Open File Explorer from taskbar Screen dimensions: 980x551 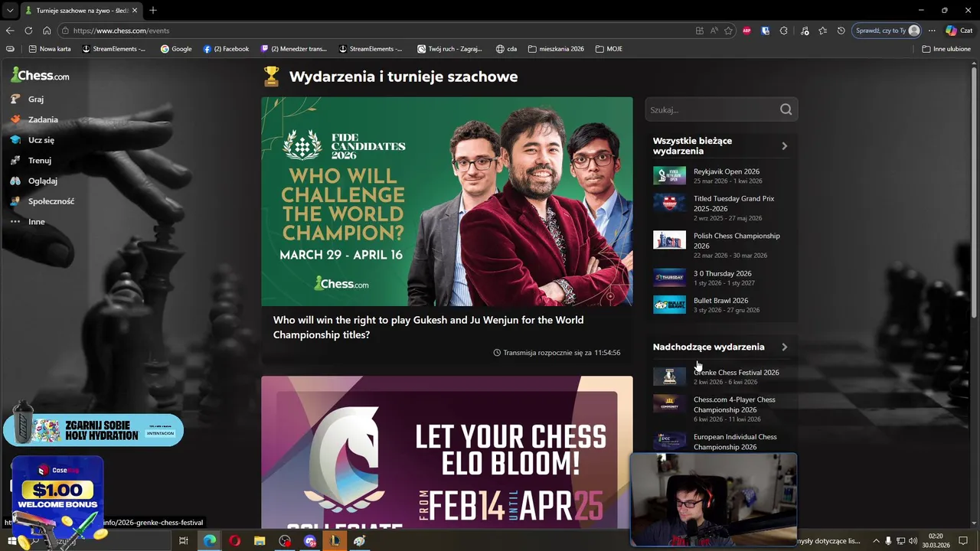tap(260, 541)
